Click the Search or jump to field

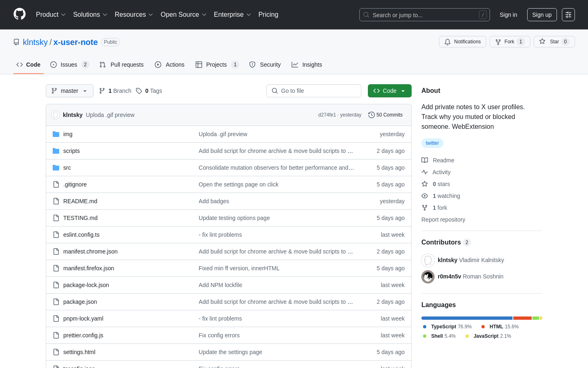pos(425,15)
